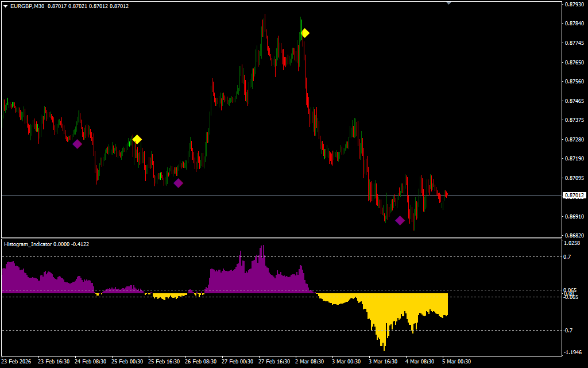Click the gray chart shift triangle at top
The height and width of the screenshot is (368, 588).
448,3
